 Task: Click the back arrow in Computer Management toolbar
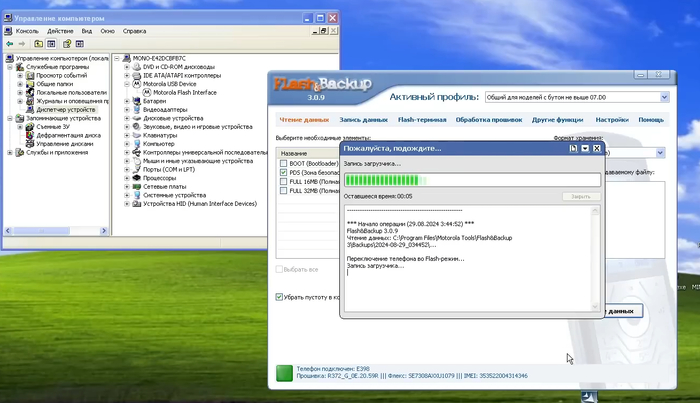tap(10, 44)
